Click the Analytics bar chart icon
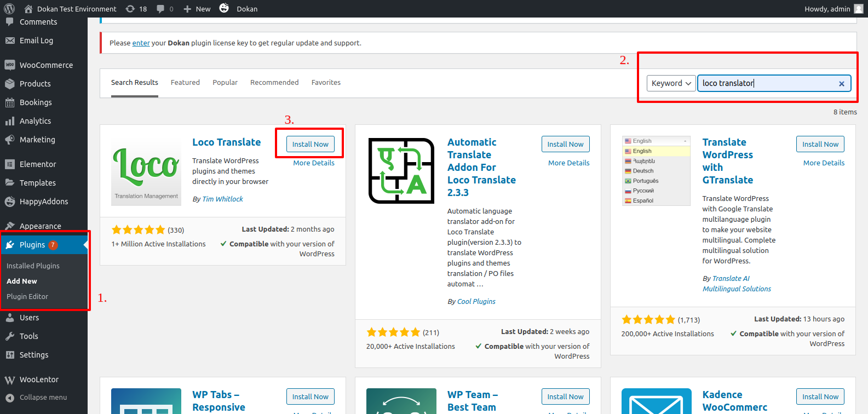 pyautogui.click(x=10, y=121)
